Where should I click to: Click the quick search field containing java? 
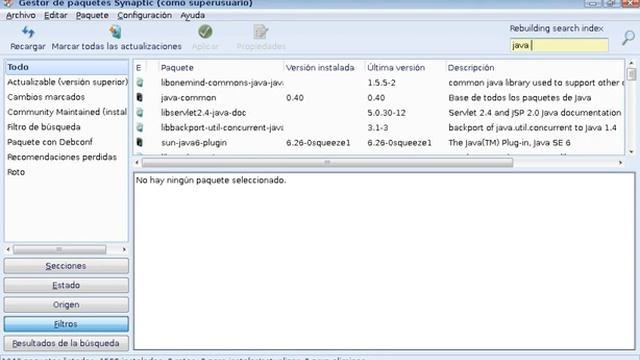tap(559, 45)
